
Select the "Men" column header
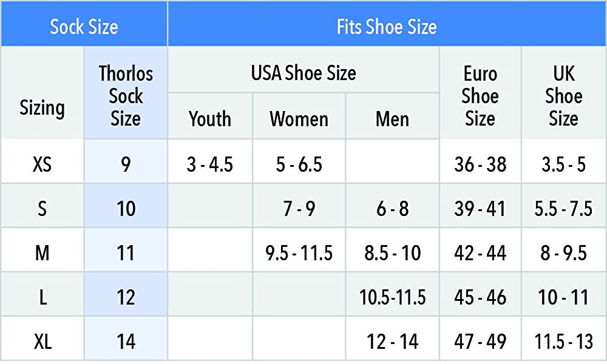(x=393, y=118)
